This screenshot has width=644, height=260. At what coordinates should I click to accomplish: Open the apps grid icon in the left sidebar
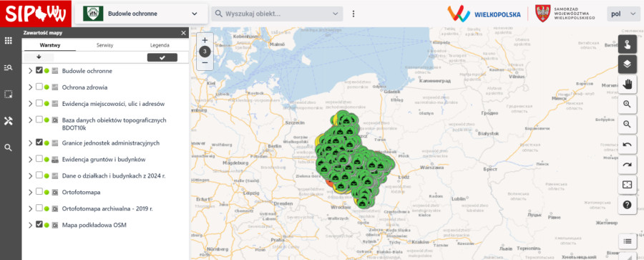tap(8, 40)
